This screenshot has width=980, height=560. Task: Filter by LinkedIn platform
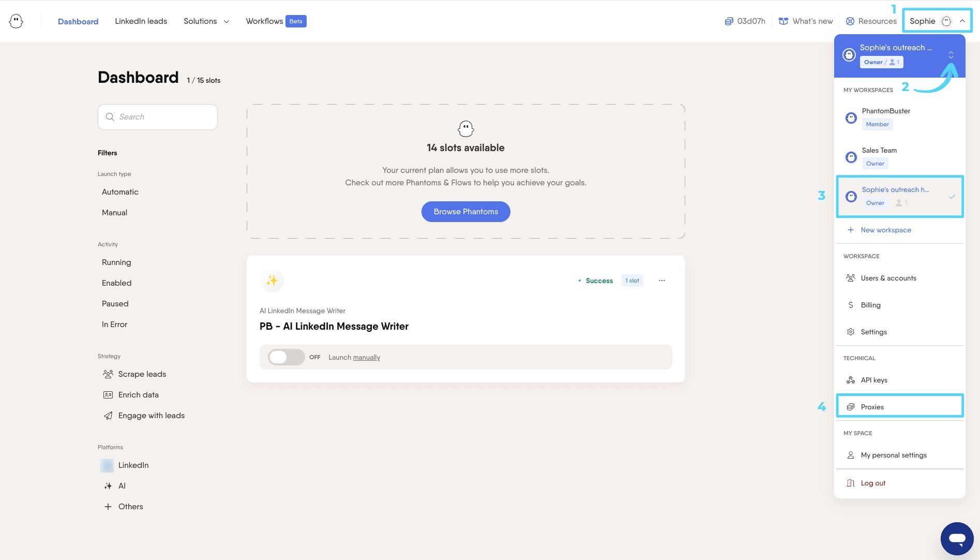point(125,465)
